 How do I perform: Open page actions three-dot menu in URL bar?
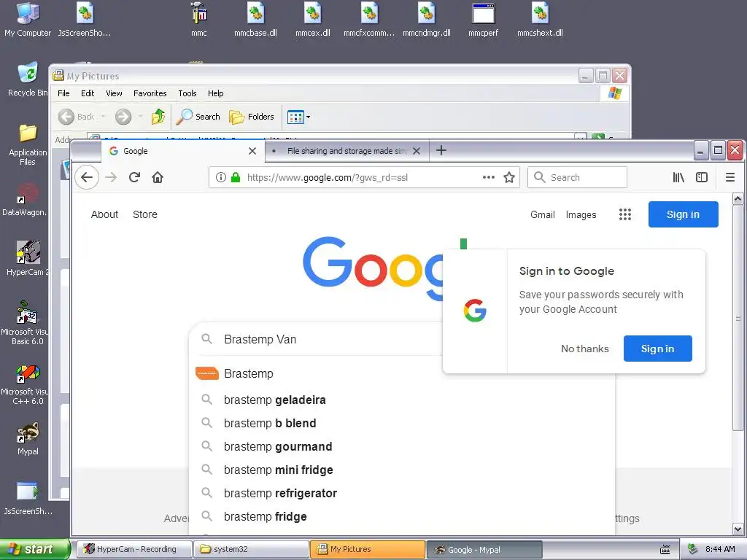[488, 177]
